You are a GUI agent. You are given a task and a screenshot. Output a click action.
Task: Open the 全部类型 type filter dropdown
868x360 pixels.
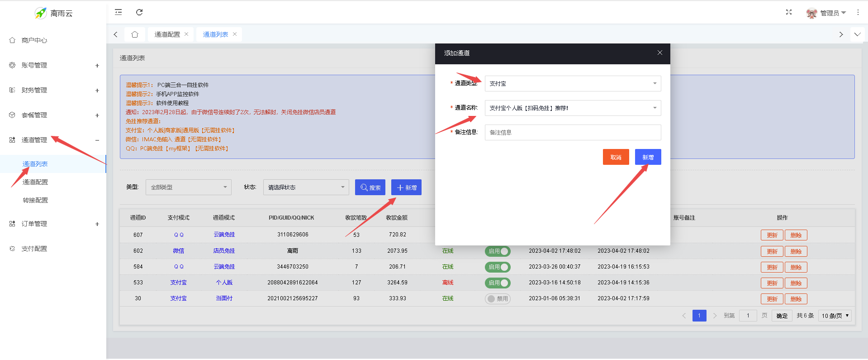tap(188, 187)
